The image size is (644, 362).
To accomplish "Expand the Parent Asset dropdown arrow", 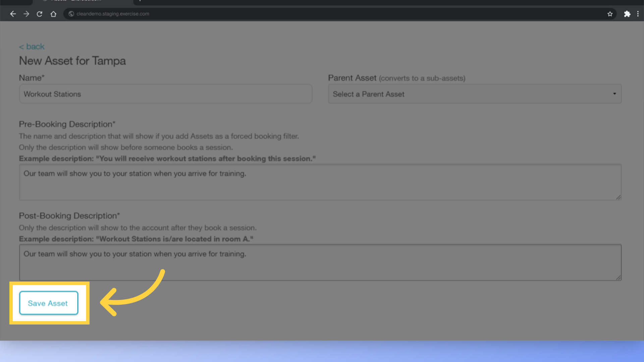I will (x=614, y=94).
